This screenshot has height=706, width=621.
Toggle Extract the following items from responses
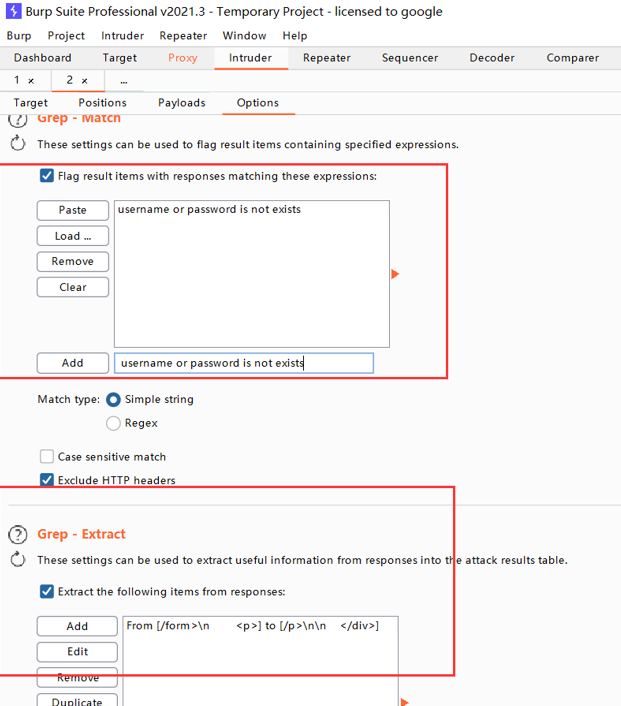[47, 591]
